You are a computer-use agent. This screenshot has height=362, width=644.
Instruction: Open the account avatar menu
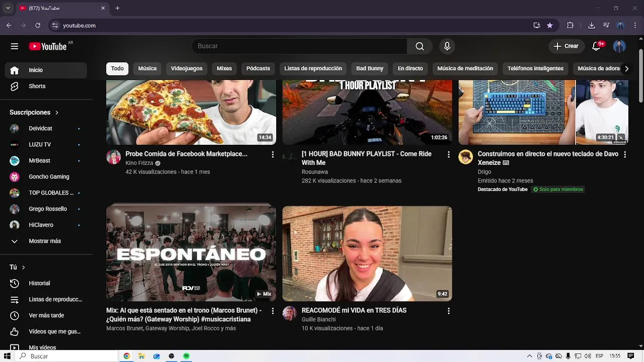coord(619,46)
